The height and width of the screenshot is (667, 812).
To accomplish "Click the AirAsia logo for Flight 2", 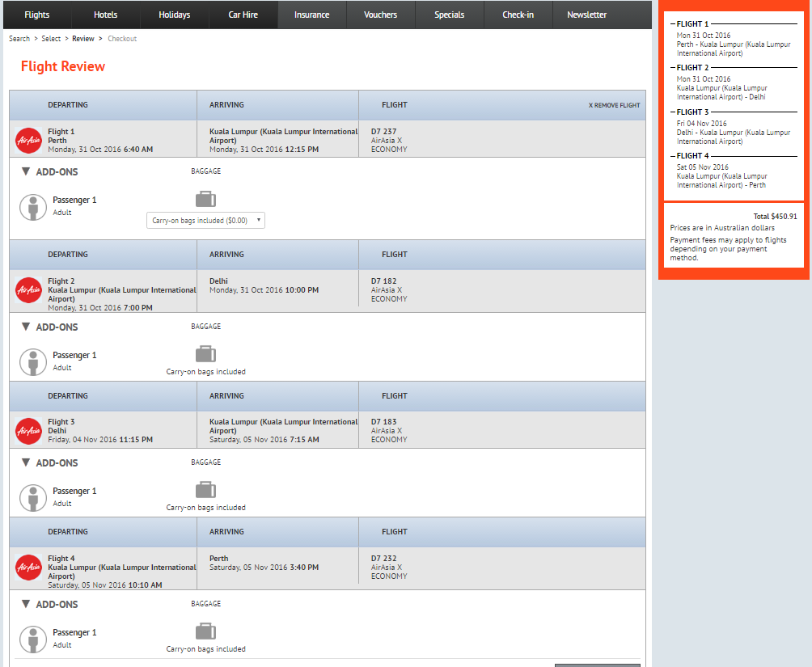I will 28,290.
